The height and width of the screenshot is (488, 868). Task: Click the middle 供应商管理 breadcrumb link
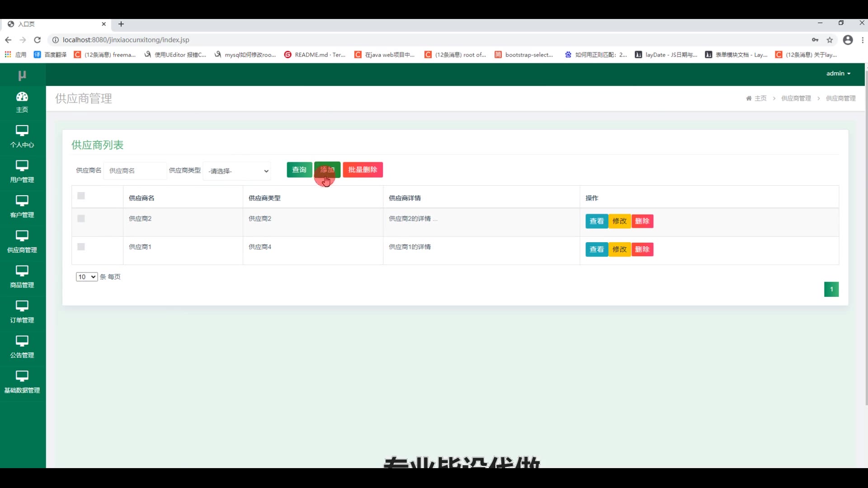[796, 98]
